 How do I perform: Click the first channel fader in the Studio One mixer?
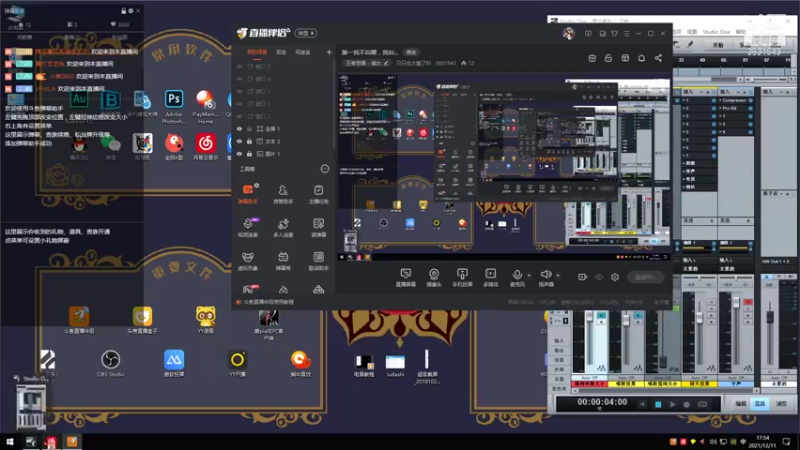[589, 317]
